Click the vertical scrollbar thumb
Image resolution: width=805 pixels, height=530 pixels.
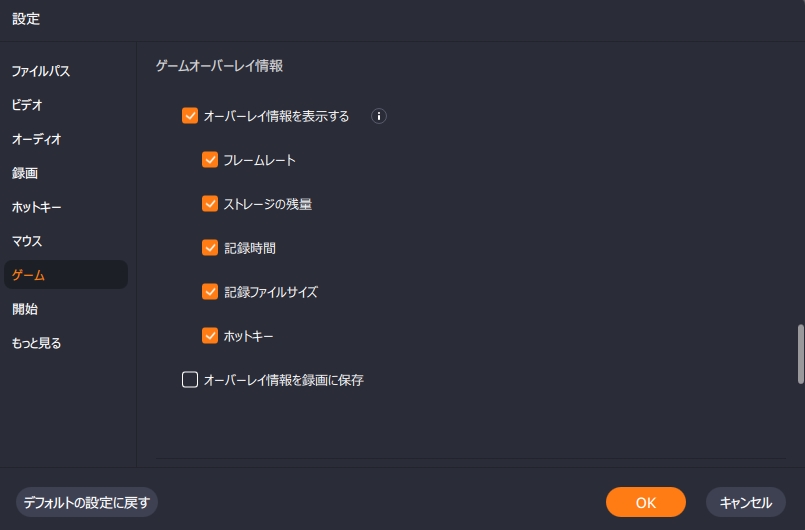pyautogui.click(x=800, y=353)
